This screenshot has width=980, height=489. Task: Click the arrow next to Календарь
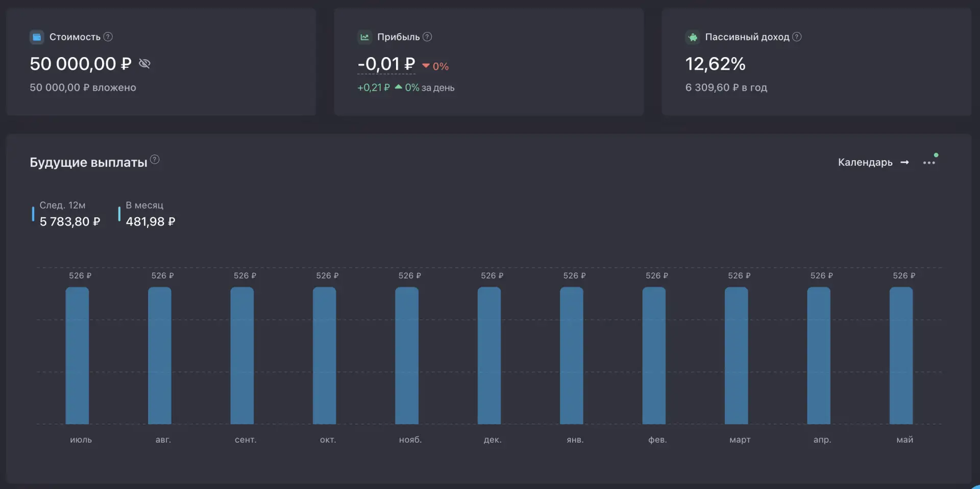coord(904,162)
